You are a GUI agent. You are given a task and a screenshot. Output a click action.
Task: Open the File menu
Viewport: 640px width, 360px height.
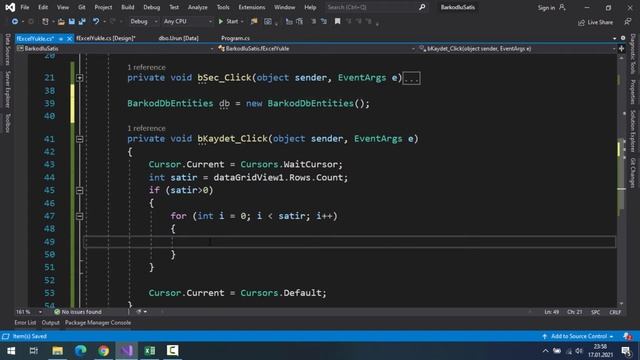[x=25, y=7]
